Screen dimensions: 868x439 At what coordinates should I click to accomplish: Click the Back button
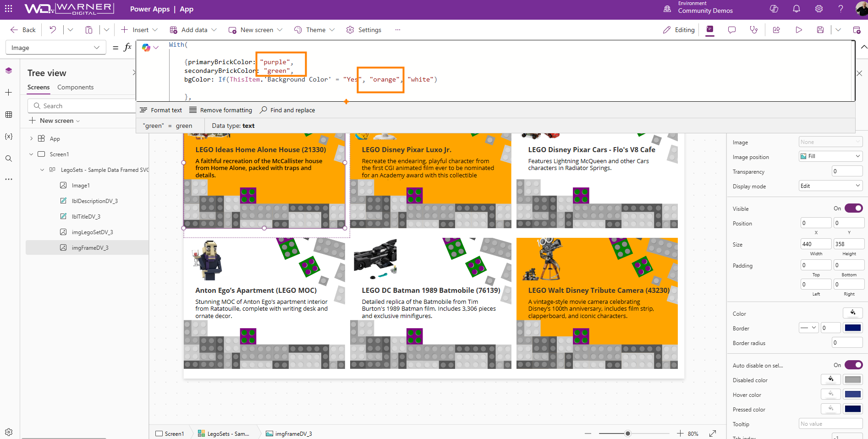coord(23,30)
